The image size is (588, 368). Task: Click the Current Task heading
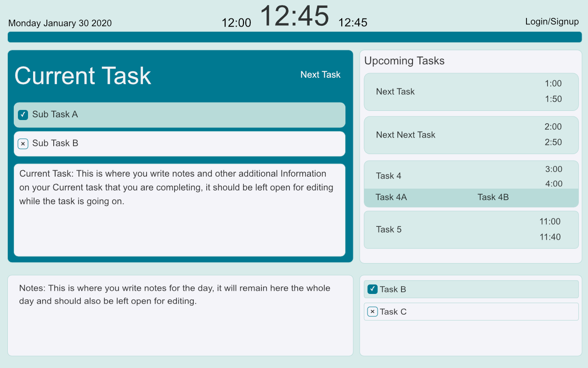click(x=83, y=76)
